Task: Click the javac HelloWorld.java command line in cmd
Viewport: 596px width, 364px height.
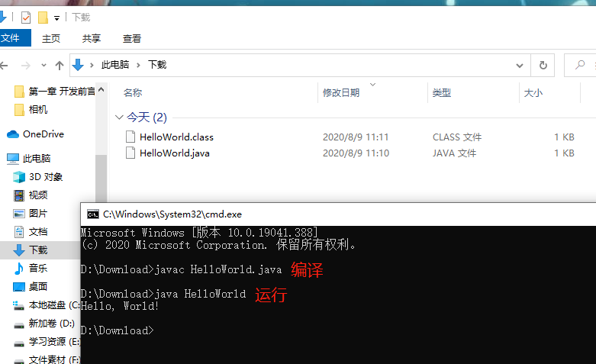Action: [x=182, y=269]
